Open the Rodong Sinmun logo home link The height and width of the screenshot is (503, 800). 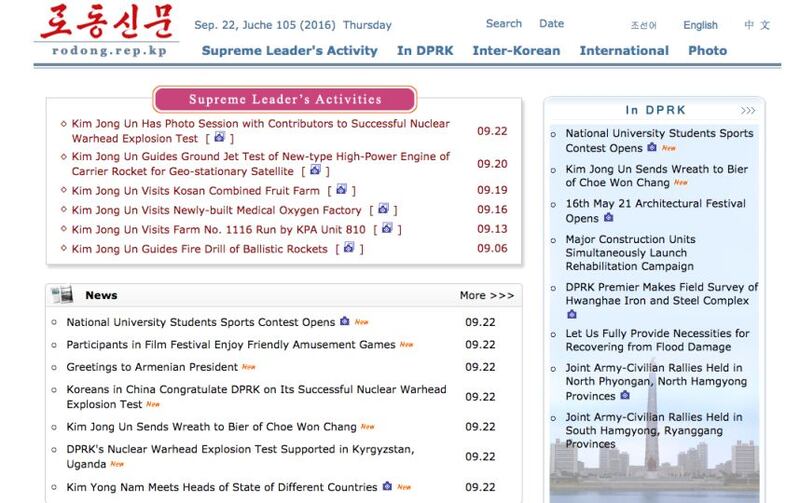tap(107, 30)
